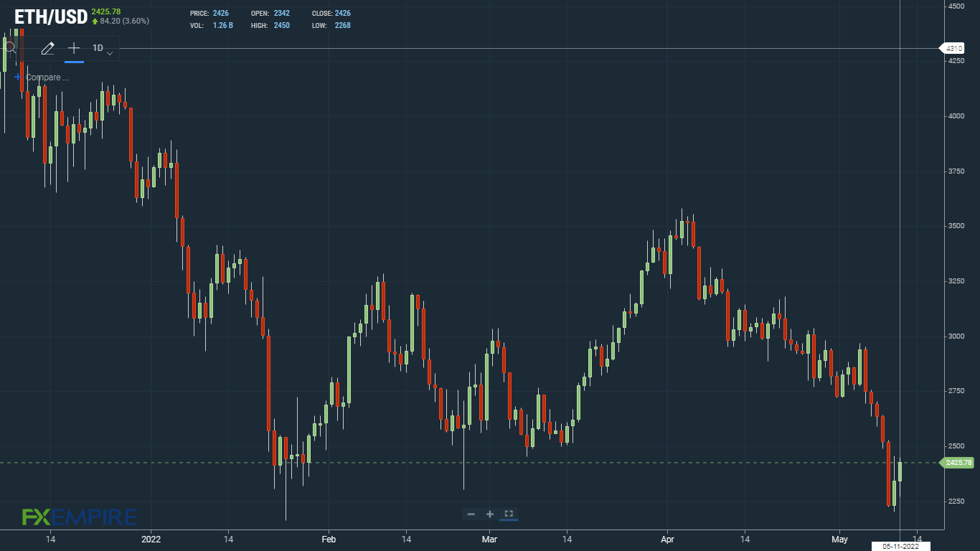Image resolution: width=980 pixels, height=551 pixels.
Task: Click the 3500 price axis label
Action: tap(958, 226)
